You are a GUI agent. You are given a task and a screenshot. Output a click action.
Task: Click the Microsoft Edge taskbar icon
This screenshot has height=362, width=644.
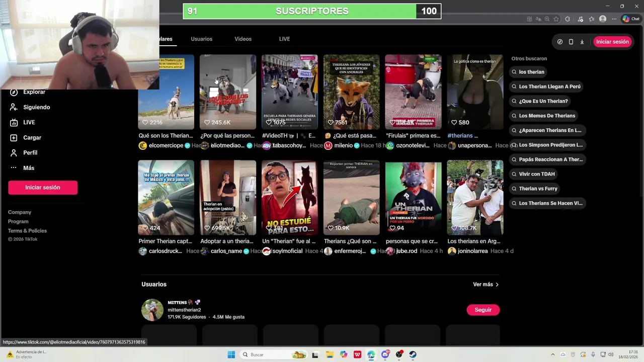click(371, 354)
